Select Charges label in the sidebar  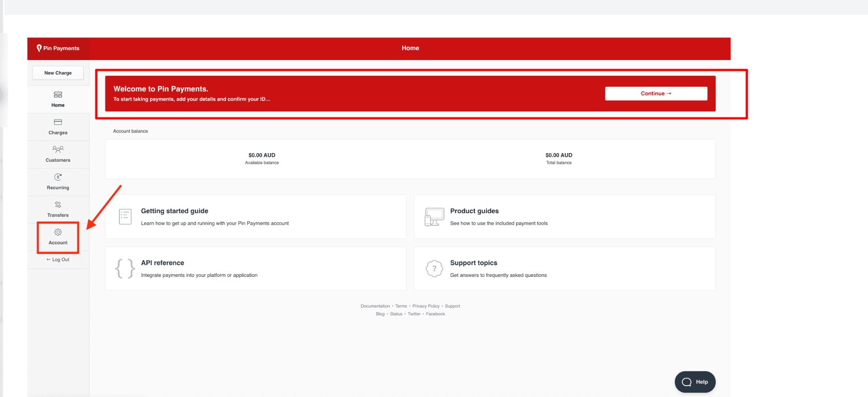(x=58, y=133)
